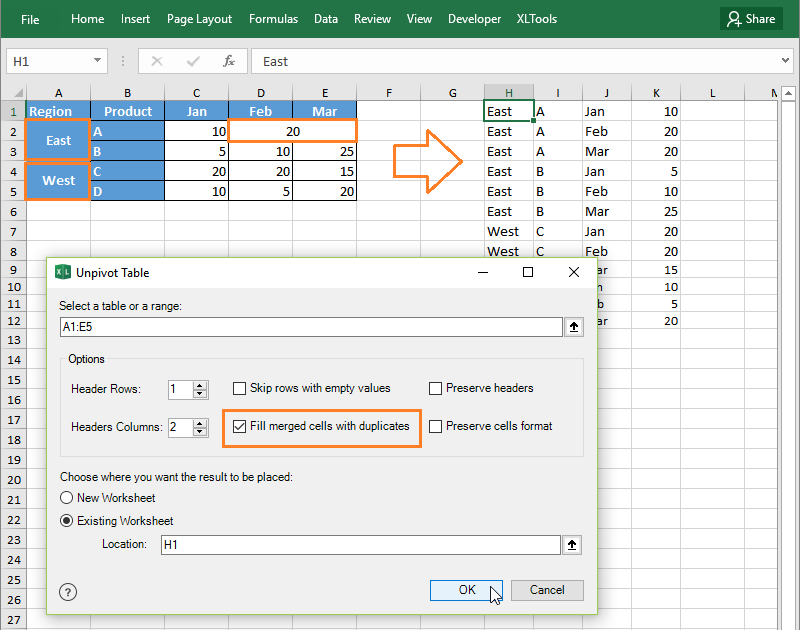Open the XLTools ribbon tab
Viewport: 800px width, 630px height.
coord(536,18)
